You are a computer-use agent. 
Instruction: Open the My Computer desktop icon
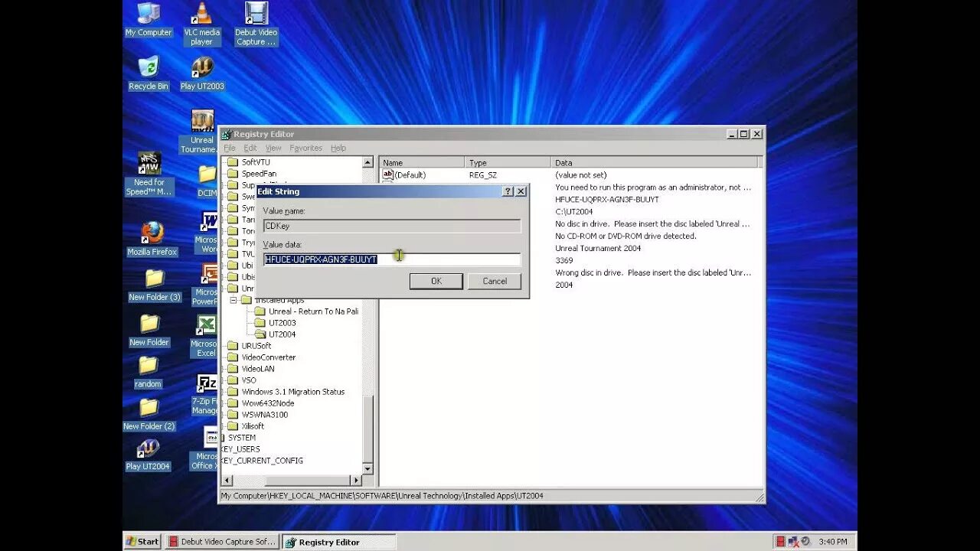[149, 19]
